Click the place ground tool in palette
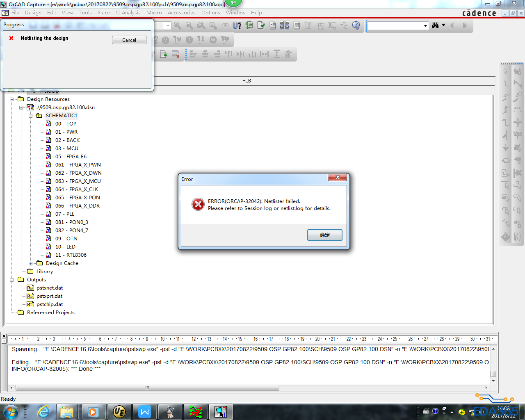The image size is (525, 420). 506,148
